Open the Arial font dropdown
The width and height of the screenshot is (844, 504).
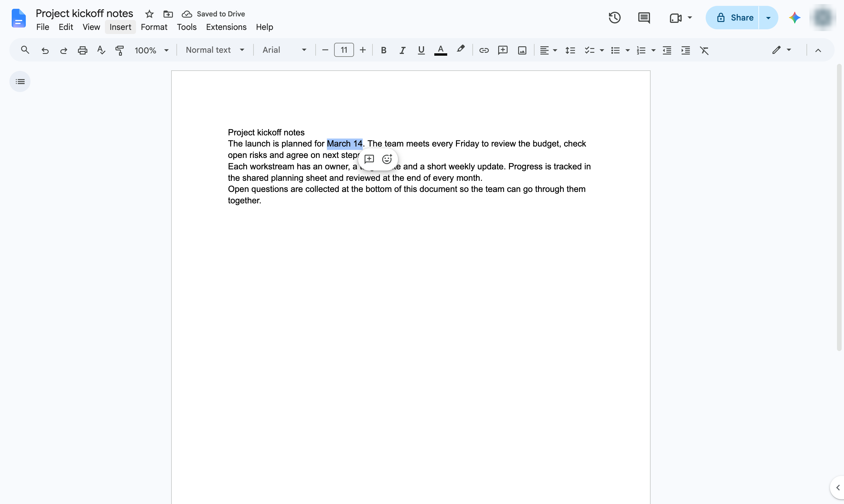(x=284, y=50)
